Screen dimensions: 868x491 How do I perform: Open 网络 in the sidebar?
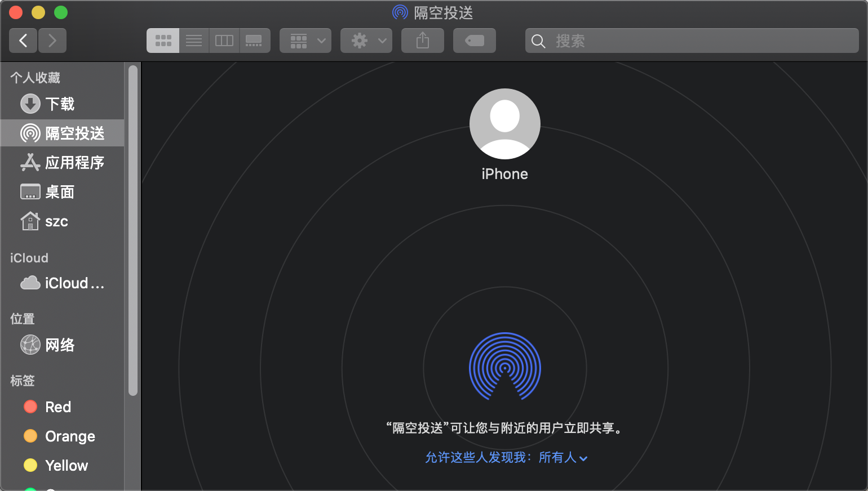[x=63, y=345]
